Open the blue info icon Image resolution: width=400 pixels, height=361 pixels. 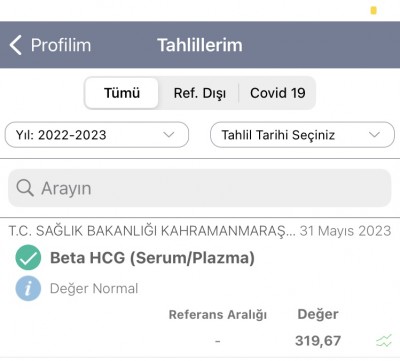(x=28, y=288)
